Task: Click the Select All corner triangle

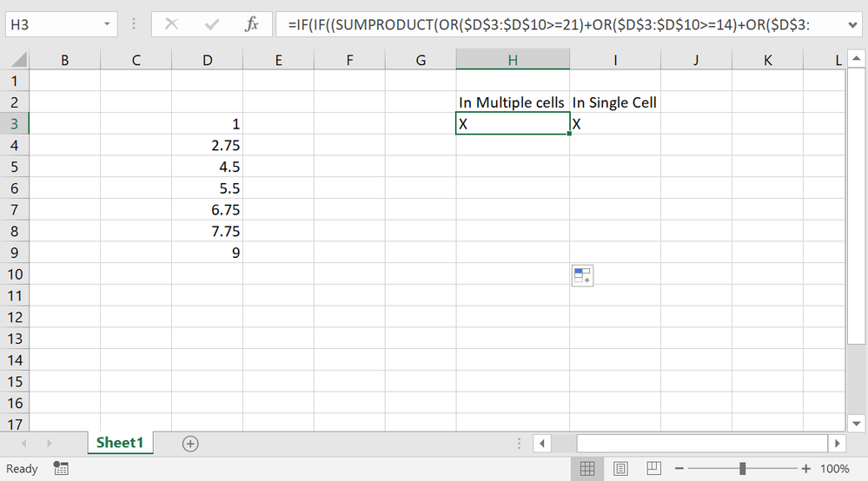Action: (x=18, y=59)
